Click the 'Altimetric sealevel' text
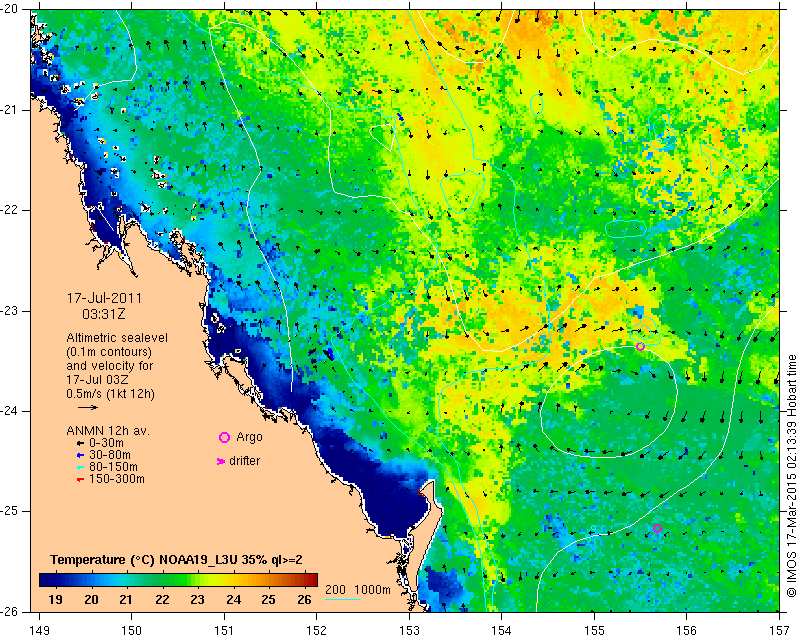This screenshot has height=640, width=800. pos(117,338)
